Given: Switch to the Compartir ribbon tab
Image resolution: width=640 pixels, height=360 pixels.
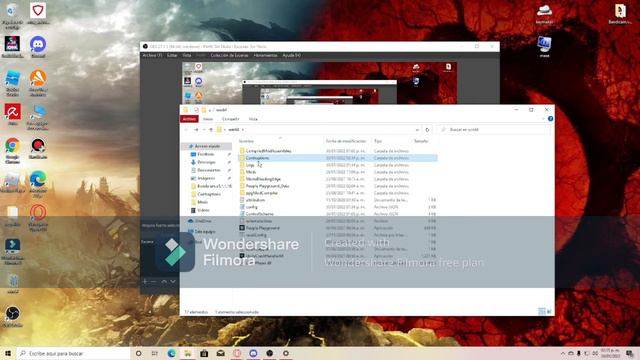Looking at the screenshot, I should (x=230, y=119).
